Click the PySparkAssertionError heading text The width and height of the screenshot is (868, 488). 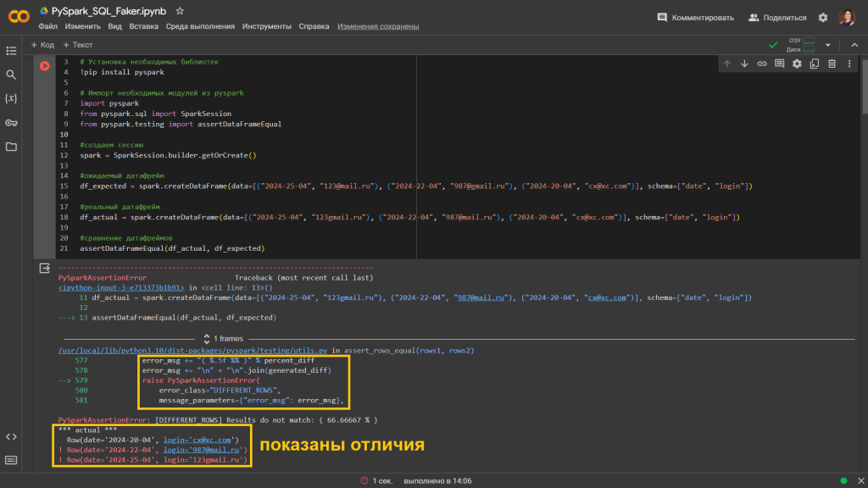[x=103, y=278]
